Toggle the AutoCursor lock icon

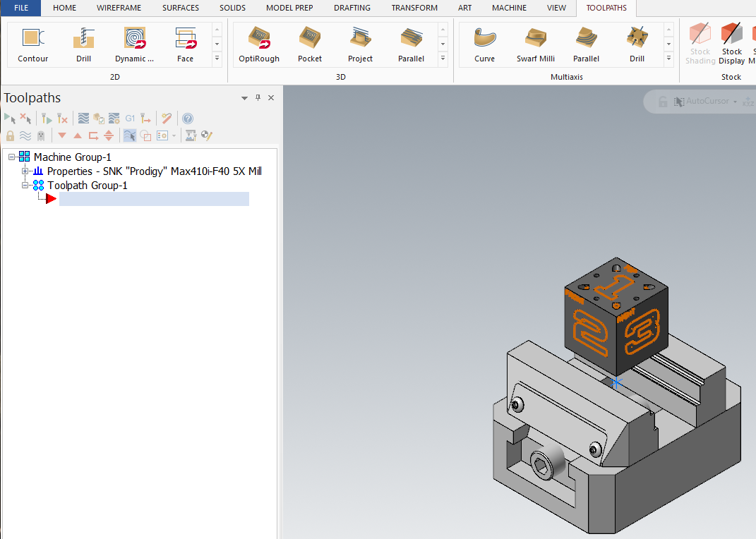click(663, 101)
